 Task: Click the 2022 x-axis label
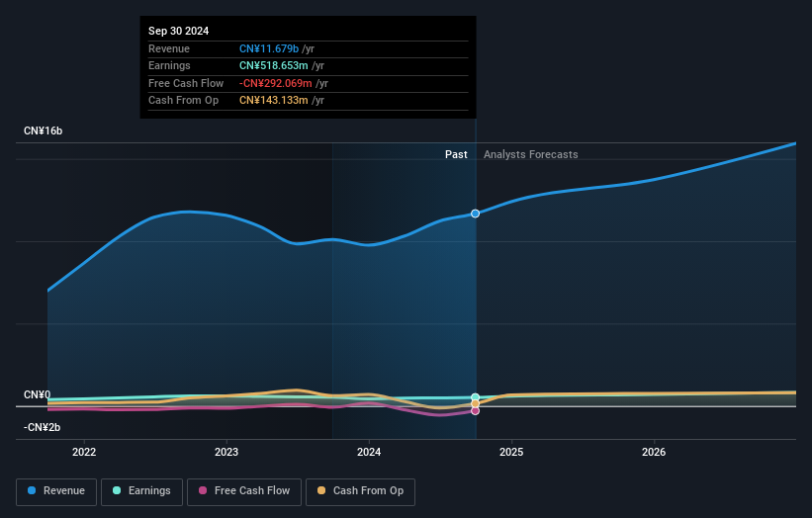click(x=84, y=453)
